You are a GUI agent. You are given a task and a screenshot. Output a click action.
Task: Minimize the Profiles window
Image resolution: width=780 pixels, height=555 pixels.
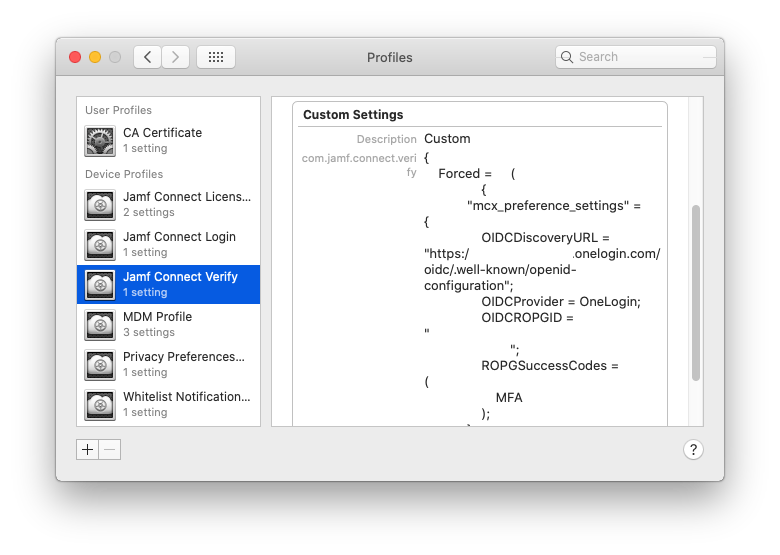pyautogui.click(x=95, y=57)
